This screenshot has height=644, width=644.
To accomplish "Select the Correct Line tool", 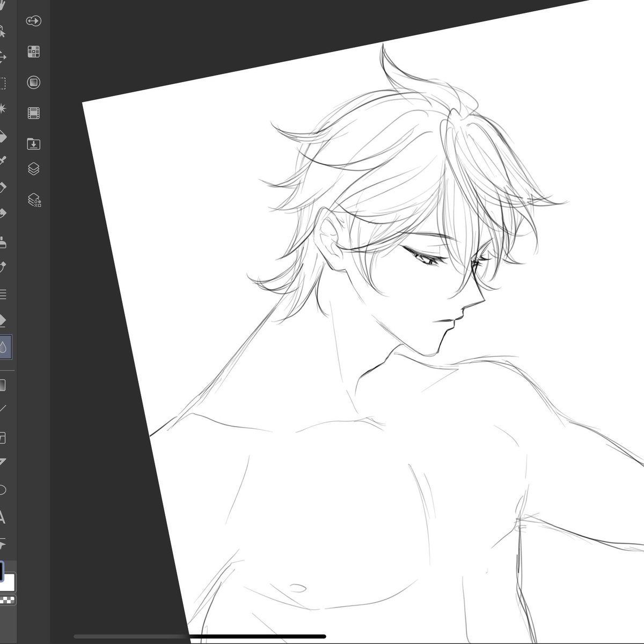I will point(2,544).
